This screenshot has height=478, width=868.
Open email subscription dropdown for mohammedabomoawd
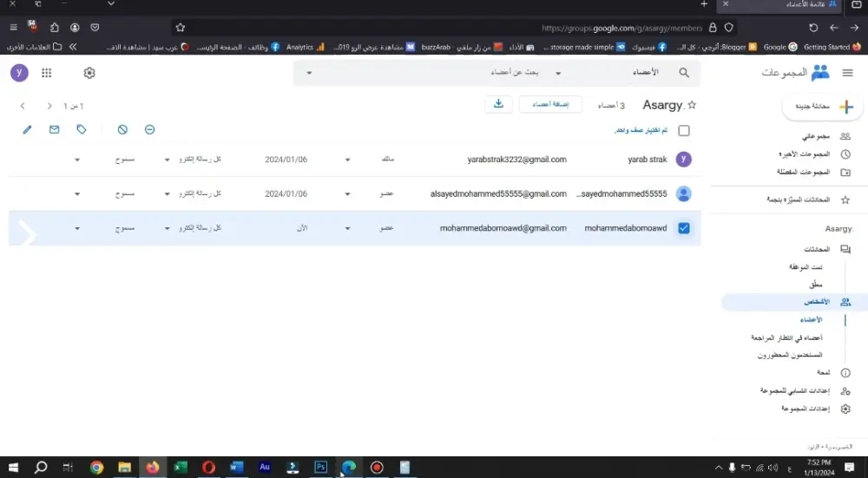pyautogui.click(x=168, y=228)
